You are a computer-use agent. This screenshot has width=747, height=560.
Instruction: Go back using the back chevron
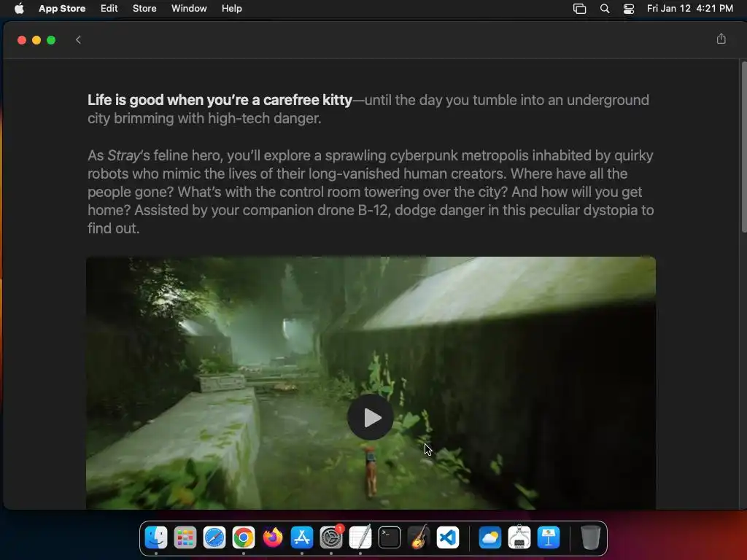coord(78,40)
